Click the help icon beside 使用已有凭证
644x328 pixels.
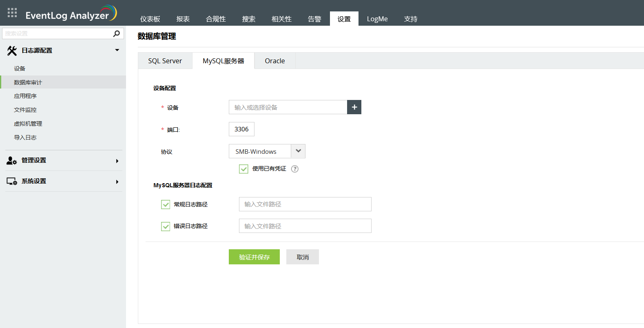coord(295,169)
